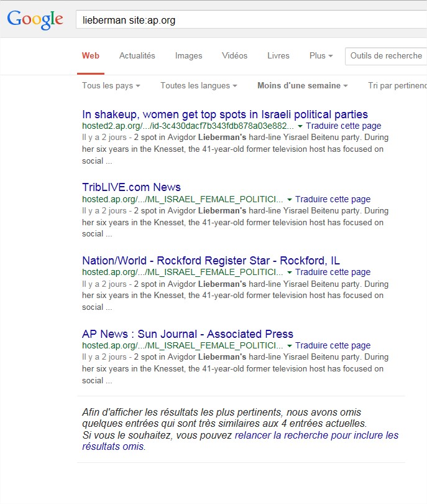Click Traduire cette page for Sun Journal result
Image resolution: width=427 pixels, height=504 pixels.
point(333,345)
